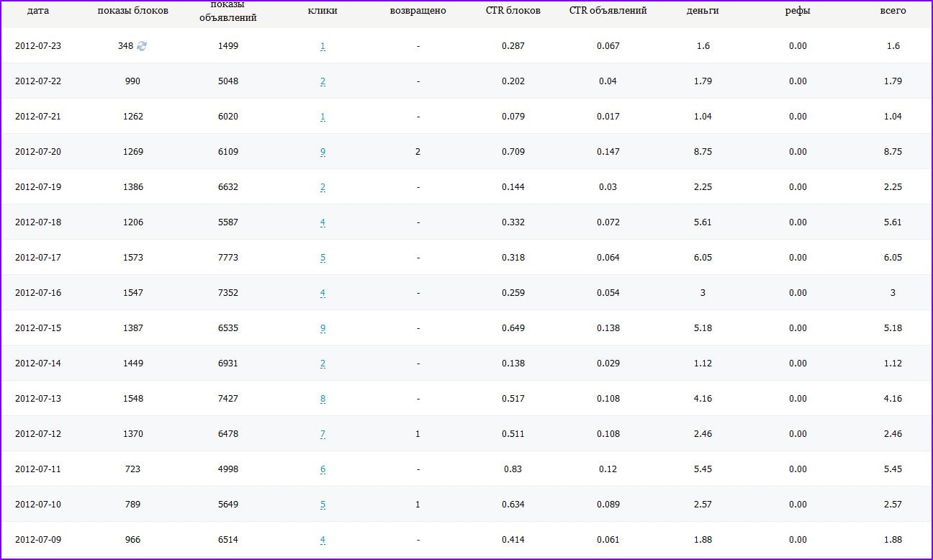Open the clicks link for 2012-07-09
Viewport: 933px width, 560px height.
[x=323, y=540]
